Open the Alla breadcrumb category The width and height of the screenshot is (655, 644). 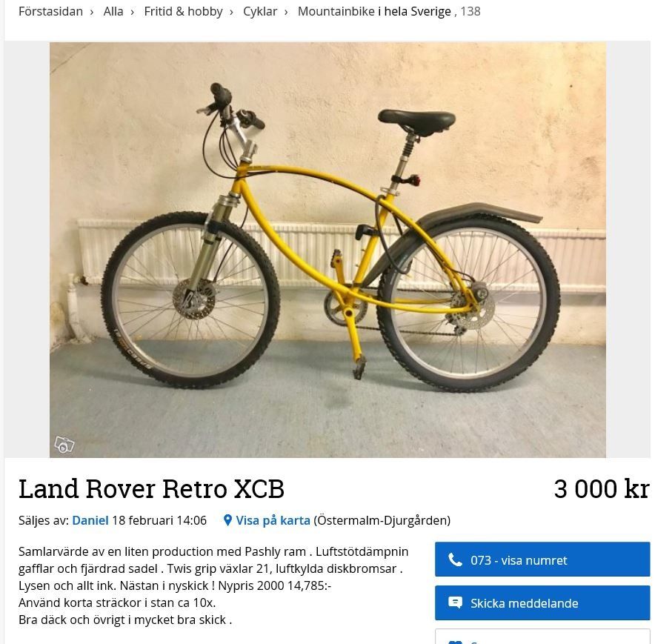tap(113, 11)
